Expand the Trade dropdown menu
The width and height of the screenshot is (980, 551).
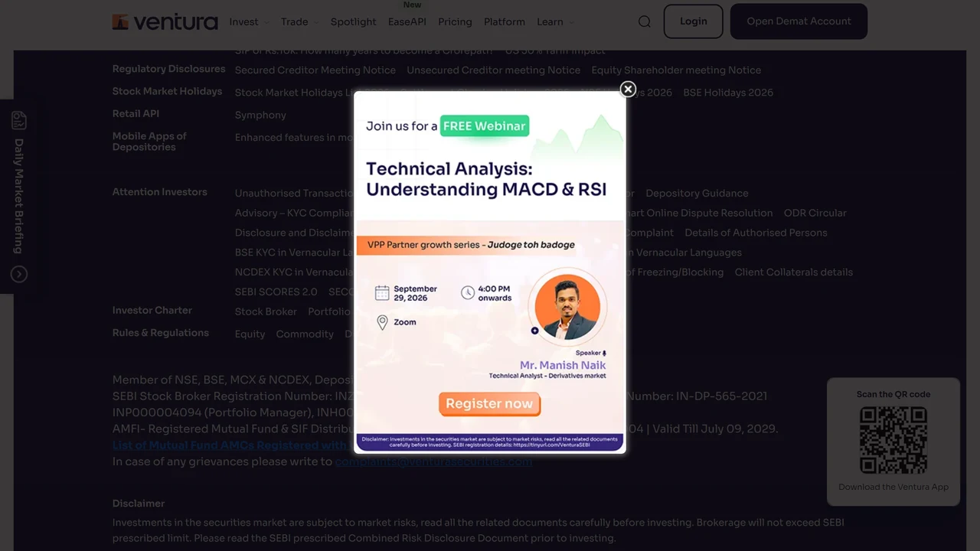pyautogui.click(x=299, y=21)
